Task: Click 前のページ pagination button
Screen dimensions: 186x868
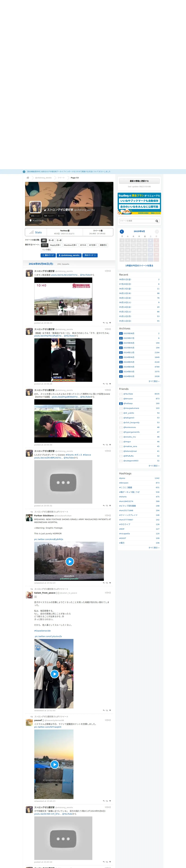Action: tap(48, 255)
